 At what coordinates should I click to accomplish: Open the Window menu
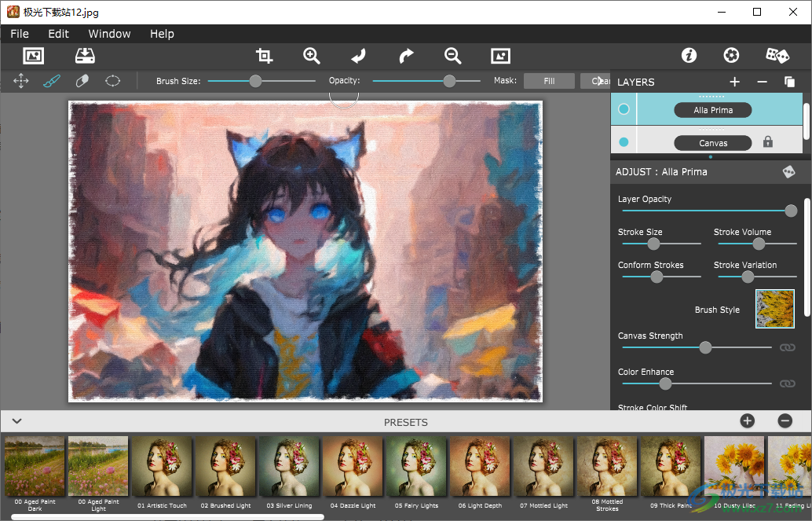tap(109, 34)
